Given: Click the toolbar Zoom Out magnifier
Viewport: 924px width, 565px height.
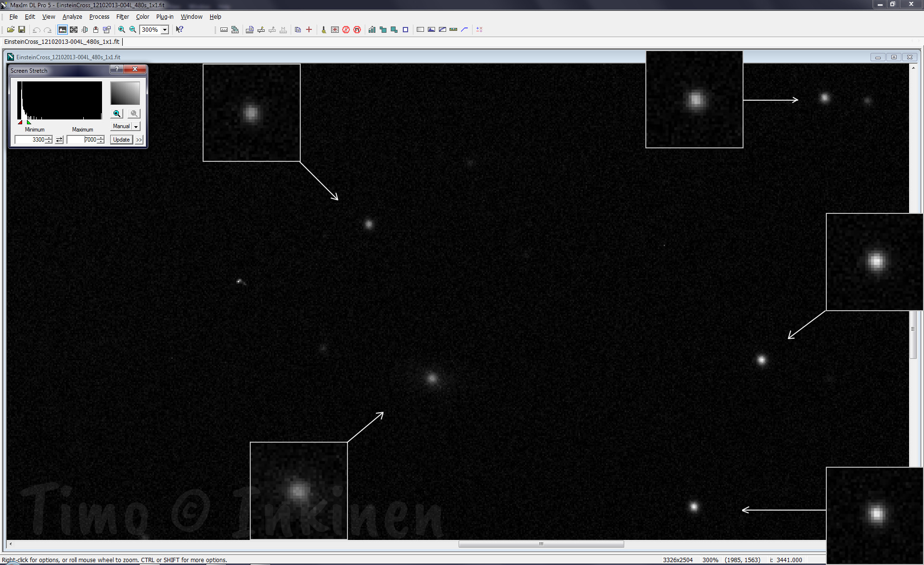Looking at the screenshot, I should (x=133, y=30).
